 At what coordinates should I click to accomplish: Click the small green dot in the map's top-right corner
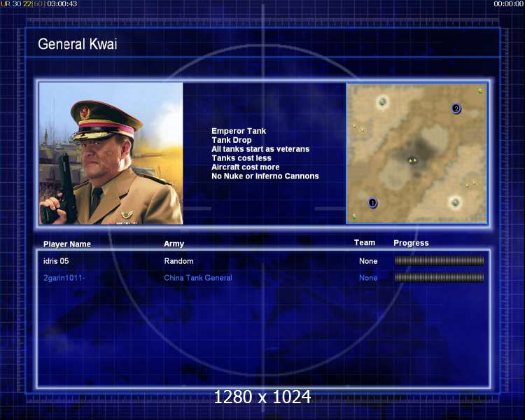tap(480, 91)
